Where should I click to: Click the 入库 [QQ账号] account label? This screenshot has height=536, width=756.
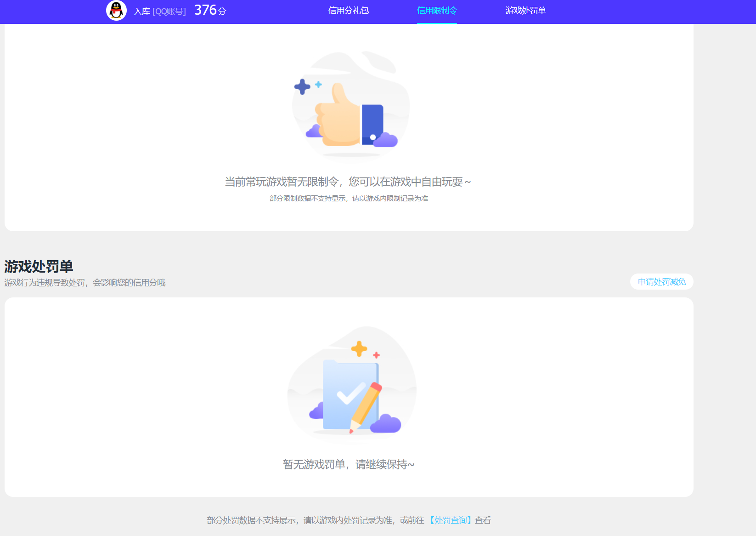pos(159,11)
